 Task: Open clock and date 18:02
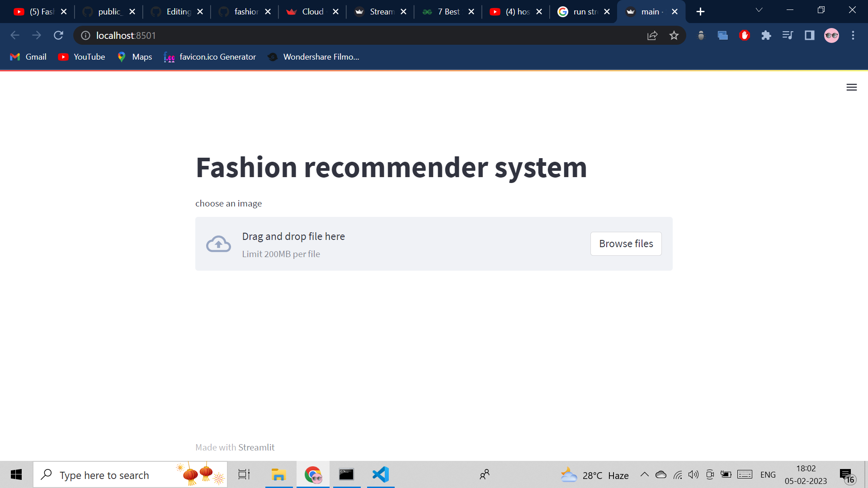[806, 474]
